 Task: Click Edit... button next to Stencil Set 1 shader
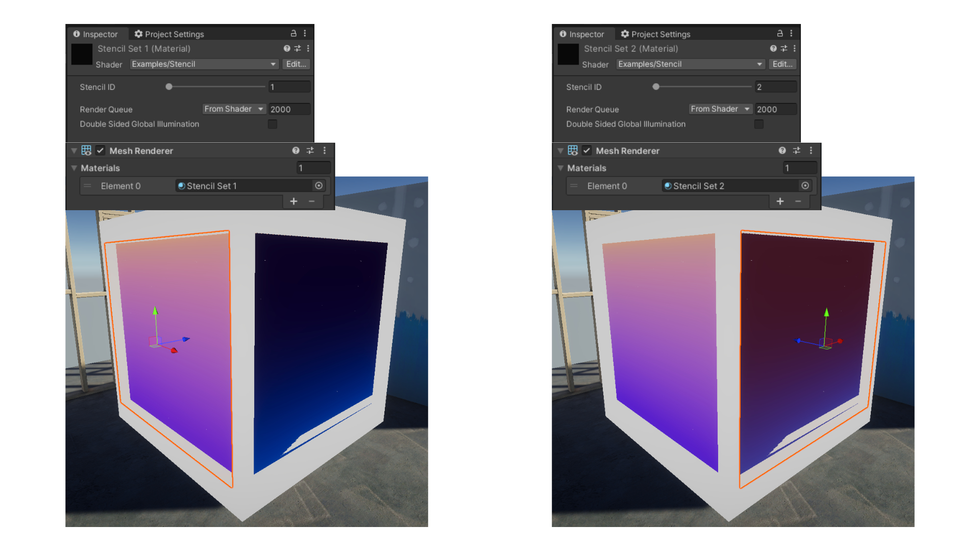click(x=296, y=64)
